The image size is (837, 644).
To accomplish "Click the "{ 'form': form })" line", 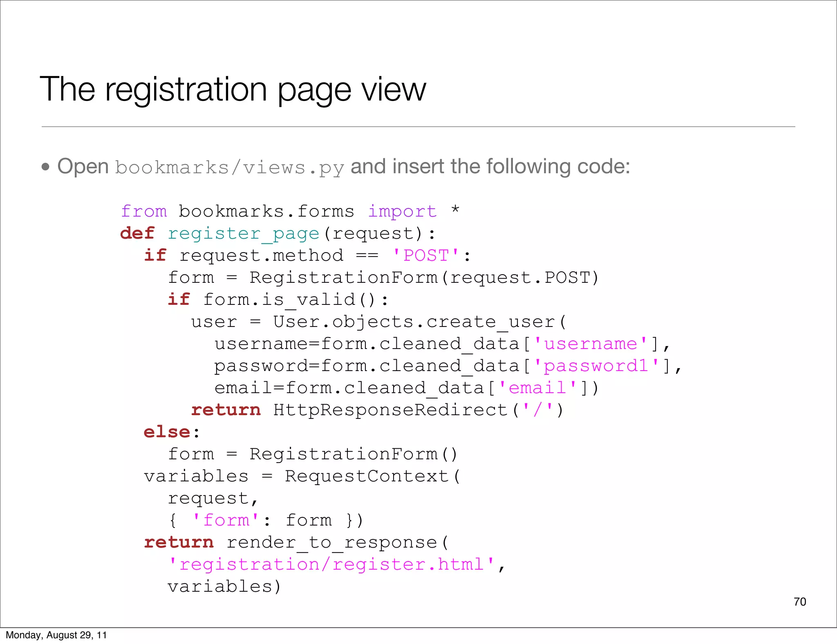I will [x=266, y=521].
